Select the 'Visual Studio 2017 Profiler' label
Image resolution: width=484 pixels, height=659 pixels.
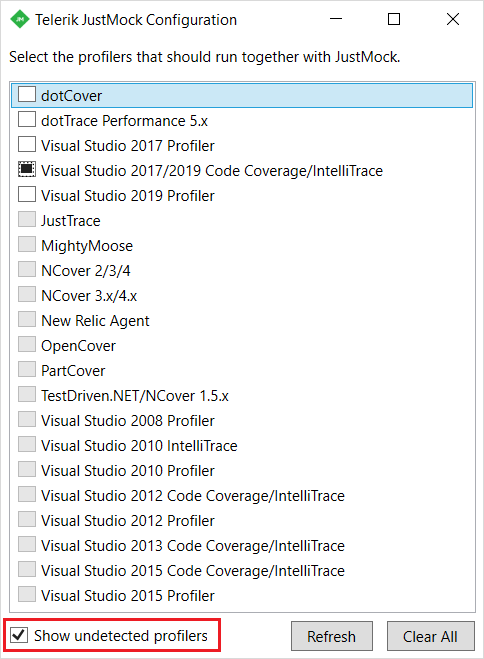128,146
